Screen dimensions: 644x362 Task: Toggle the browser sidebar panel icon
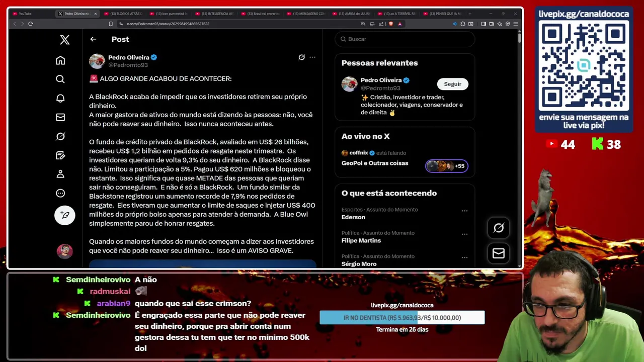pyautogui.click(x=483, y=24)
